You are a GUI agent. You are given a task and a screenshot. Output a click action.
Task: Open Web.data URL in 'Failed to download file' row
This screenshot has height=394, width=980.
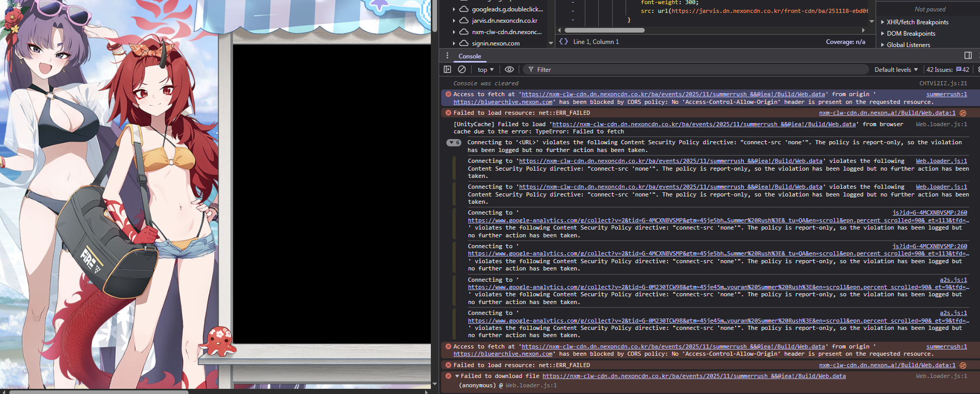(694, 376)
